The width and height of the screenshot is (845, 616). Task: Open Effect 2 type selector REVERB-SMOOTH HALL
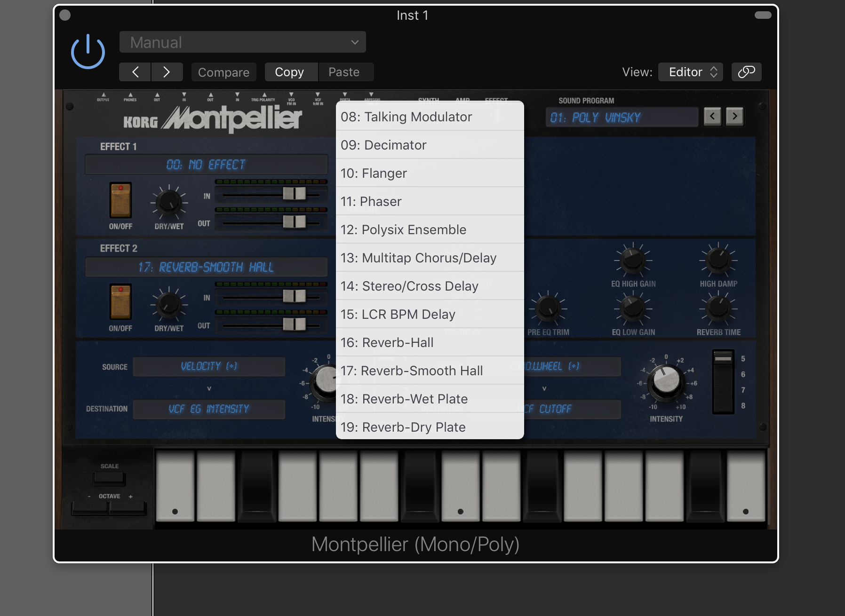point(206,267)
